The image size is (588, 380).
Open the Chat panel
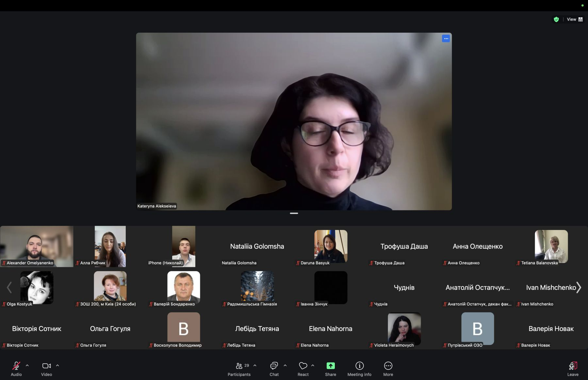tap(274, 369)
